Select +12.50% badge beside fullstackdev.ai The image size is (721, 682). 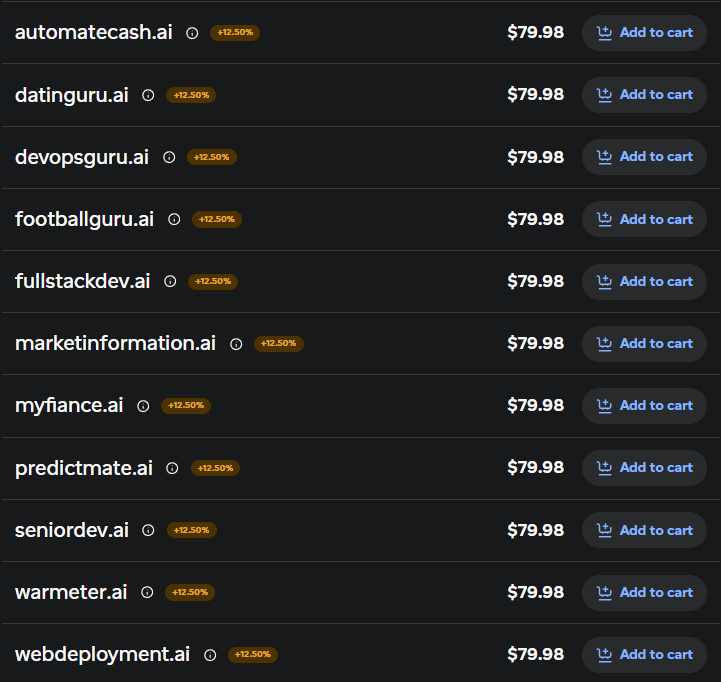coord(213,281)
